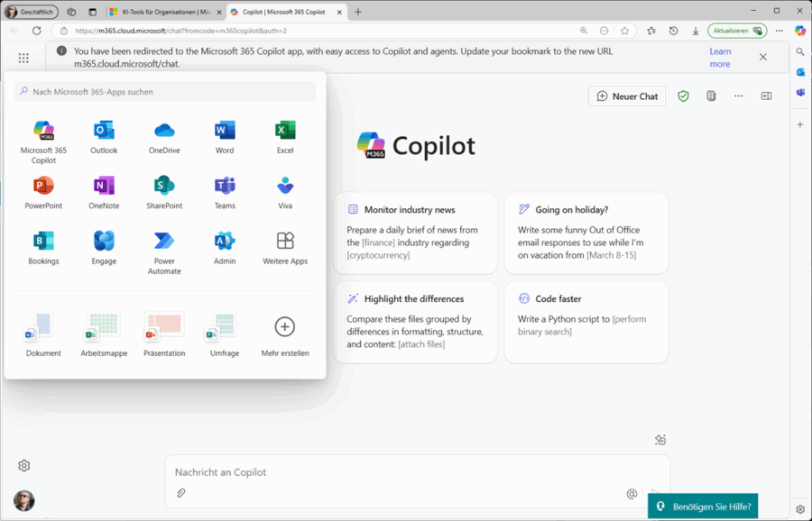Image resolution: width=812 pixels, height=521 pixels.
Task: Open OneNote app tile
Action: coord(104,193)
